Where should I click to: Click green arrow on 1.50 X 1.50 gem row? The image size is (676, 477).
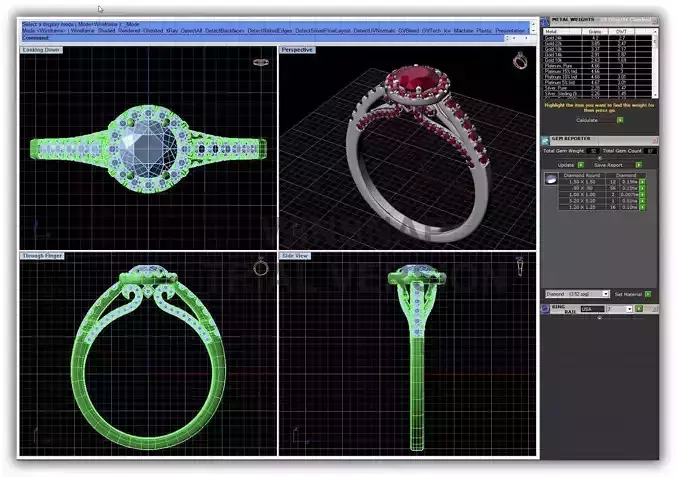click(642, 182)
